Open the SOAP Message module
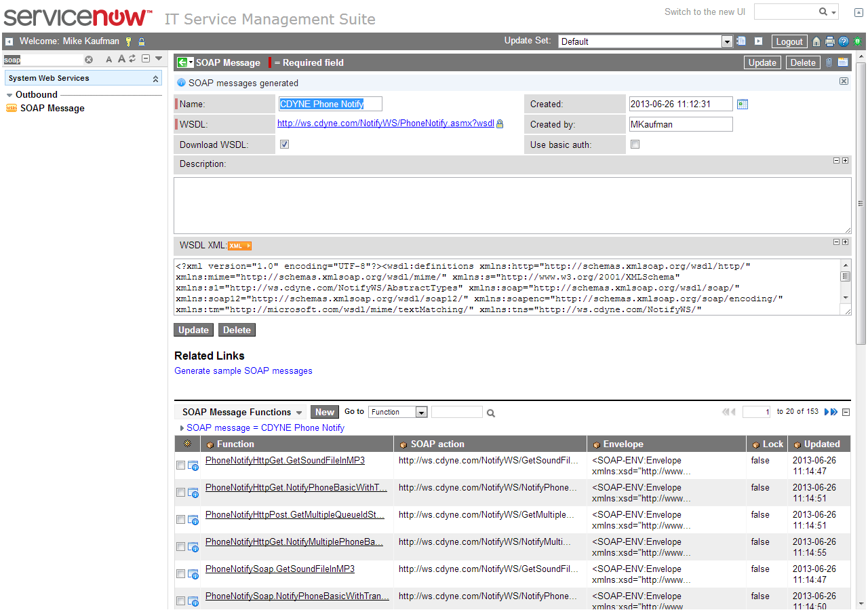Image resolution: width=868 pixels, height=610 pixels. 52,108
